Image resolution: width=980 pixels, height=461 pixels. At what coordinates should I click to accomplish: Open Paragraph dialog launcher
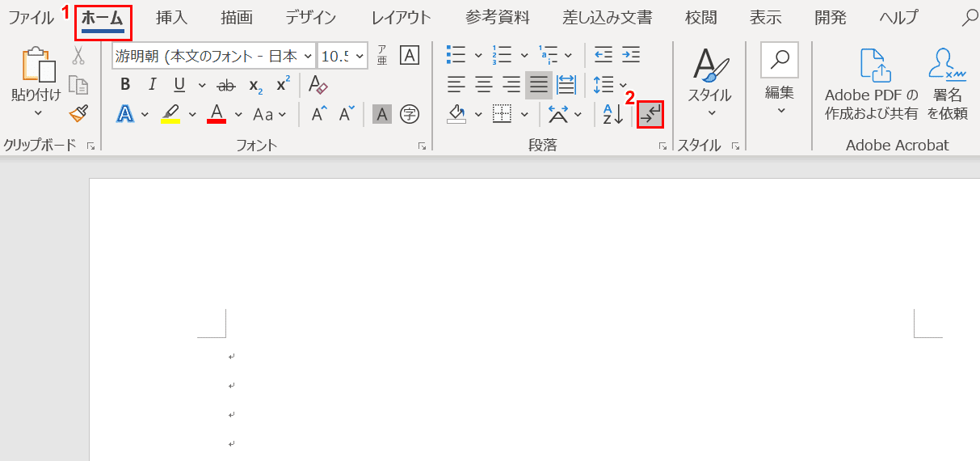click(x=662, y=146)
